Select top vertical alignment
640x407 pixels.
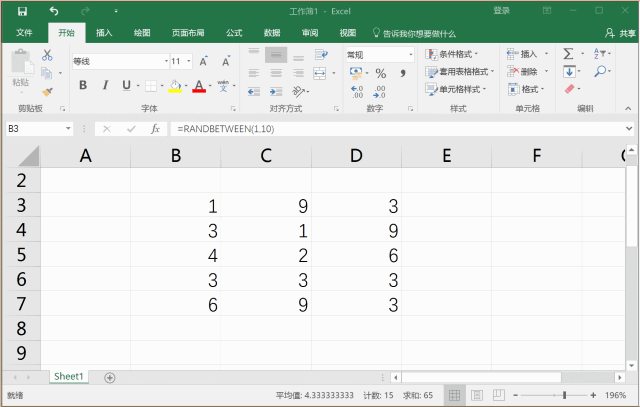(x=254, y=54)
